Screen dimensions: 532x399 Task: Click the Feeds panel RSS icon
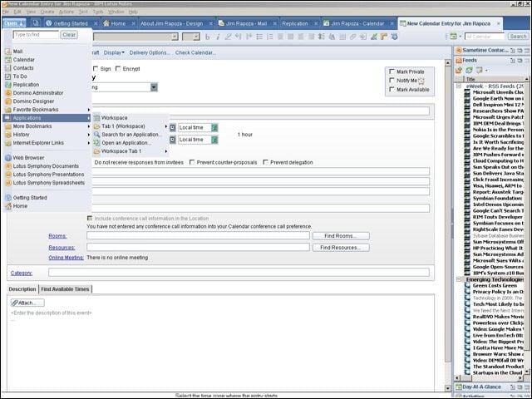459,61
